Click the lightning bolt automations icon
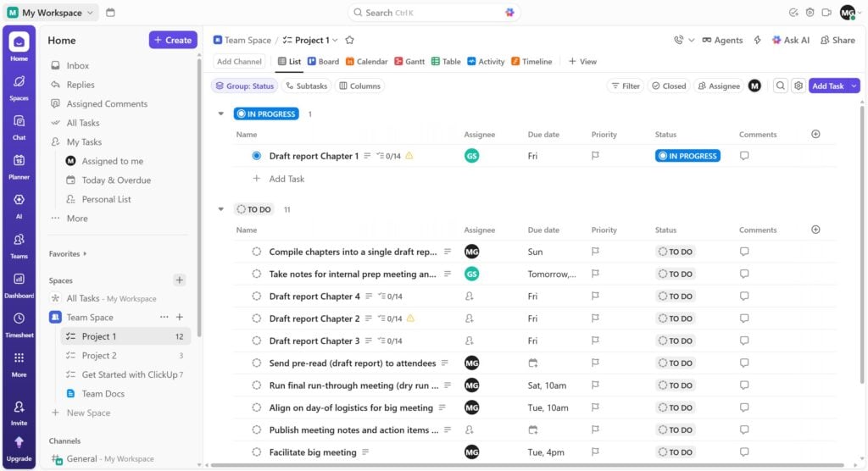The image size is (868, 471). coord(757,40)
